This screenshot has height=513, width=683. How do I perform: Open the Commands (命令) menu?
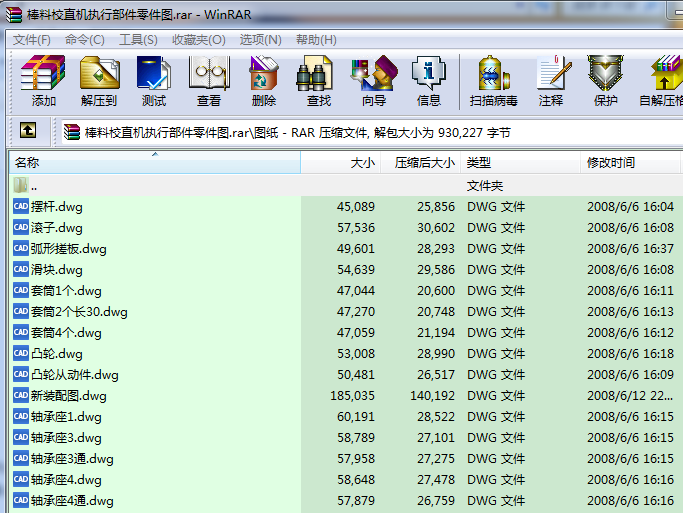(85, 40)
